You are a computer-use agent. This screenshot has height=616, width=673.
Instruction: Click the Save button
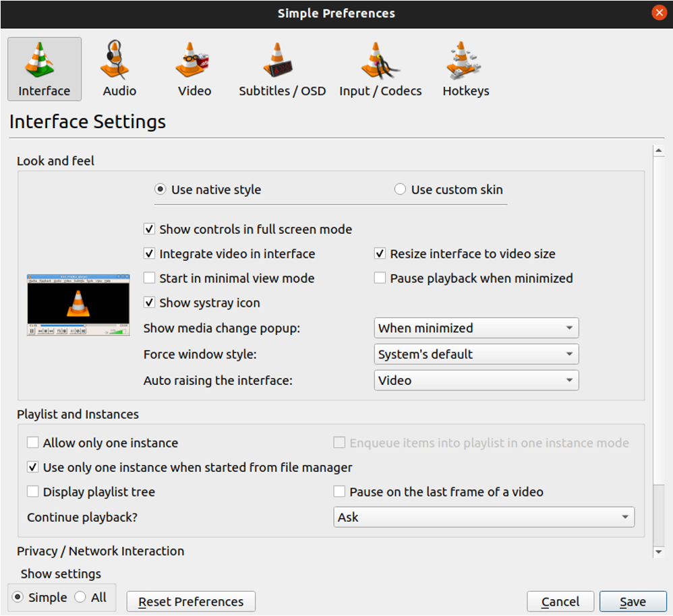tap(633, 601)
